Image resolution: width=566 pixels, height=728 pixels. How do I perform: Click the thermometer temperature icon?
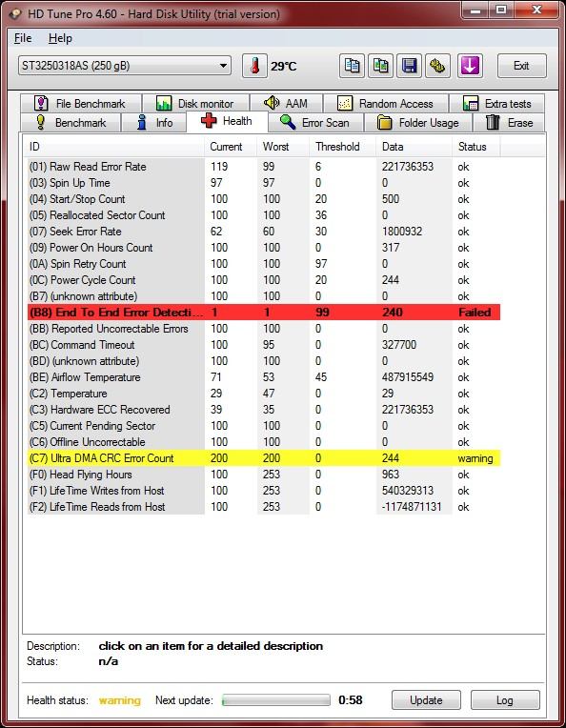(254, 66)
